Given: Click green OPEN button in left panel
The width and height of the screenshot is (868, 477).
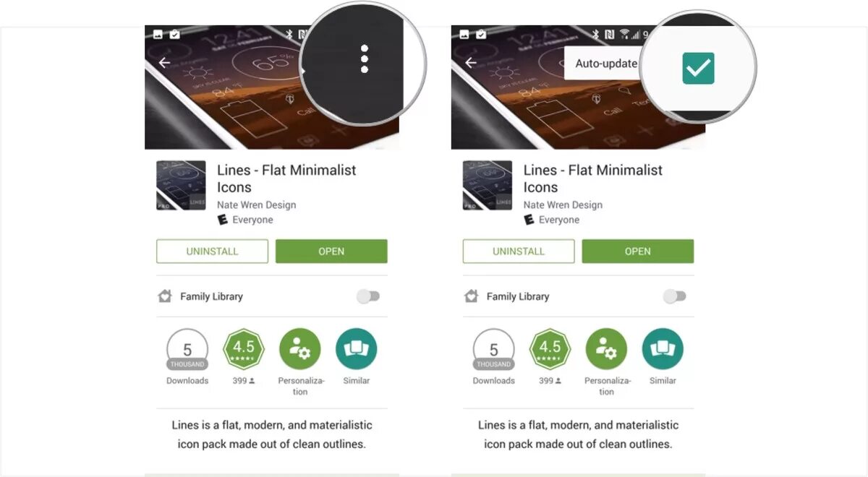Looking at the screenshot, I should (x=331, y=252).
